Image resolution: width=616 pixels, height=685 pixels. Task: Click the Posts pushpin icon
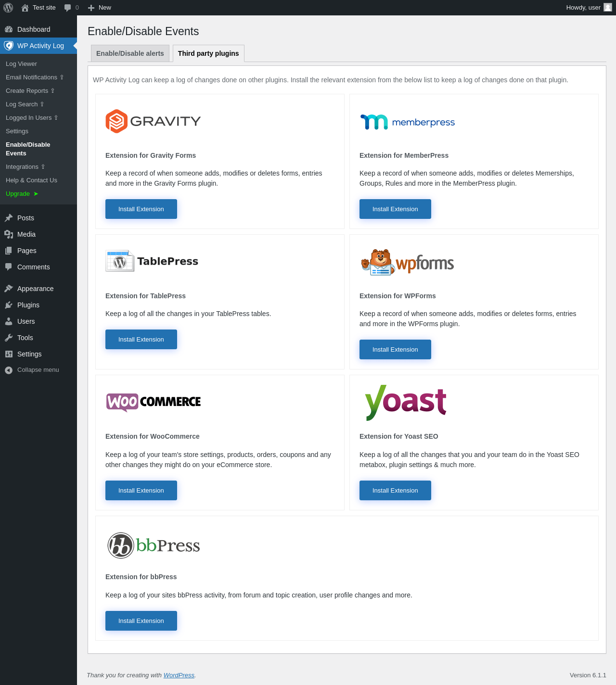[x=9, y=218]
